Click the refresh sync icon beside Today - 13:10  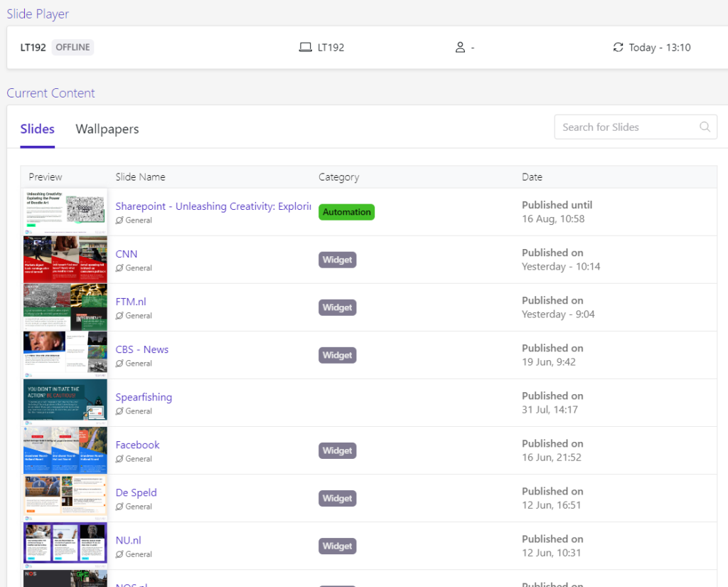(618, 47)
